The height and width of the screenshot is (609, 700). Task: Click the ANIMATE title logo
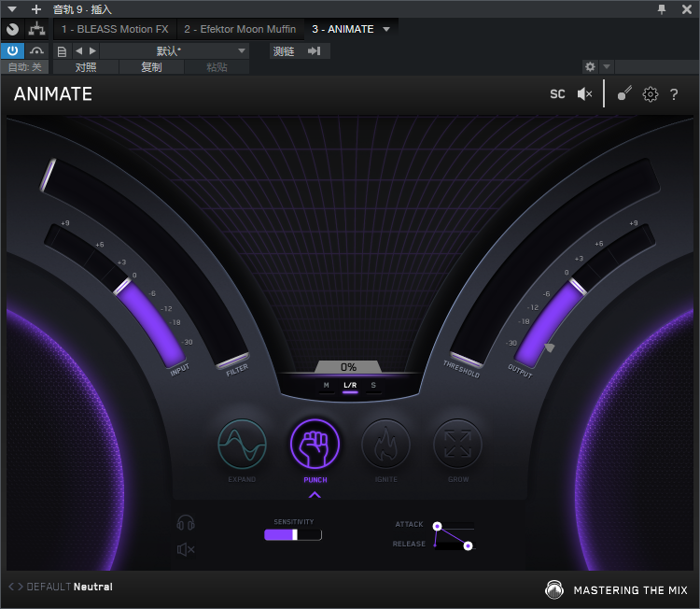(x=53, y=93)
